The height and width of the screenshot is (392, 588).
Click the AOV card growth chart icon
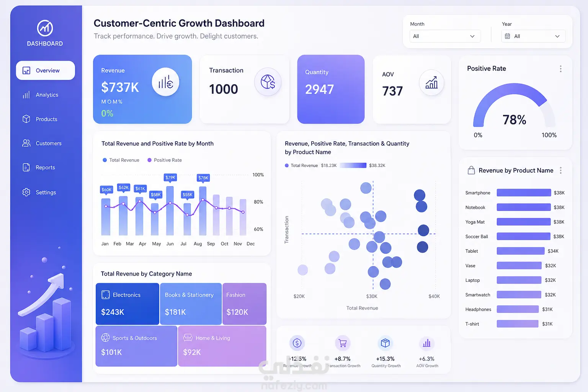pyautogui.click(x=431, y=82)
